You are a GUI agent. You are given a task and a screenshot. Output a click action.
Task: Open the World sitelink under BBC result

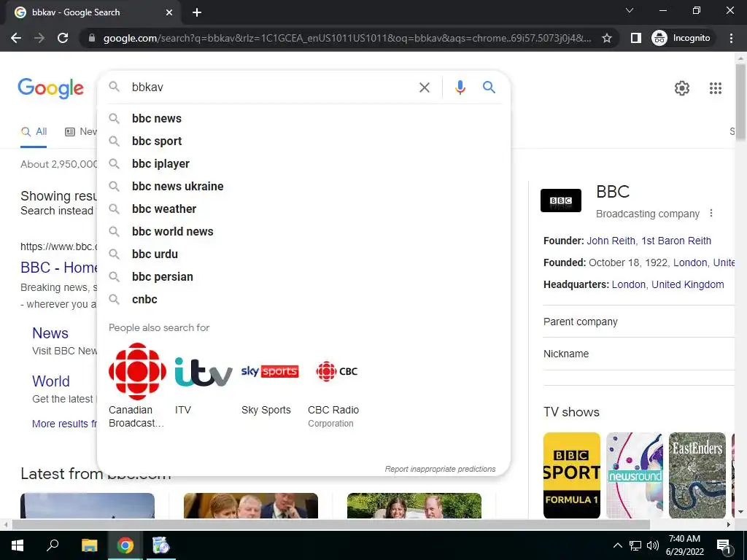tap(51, 381)
